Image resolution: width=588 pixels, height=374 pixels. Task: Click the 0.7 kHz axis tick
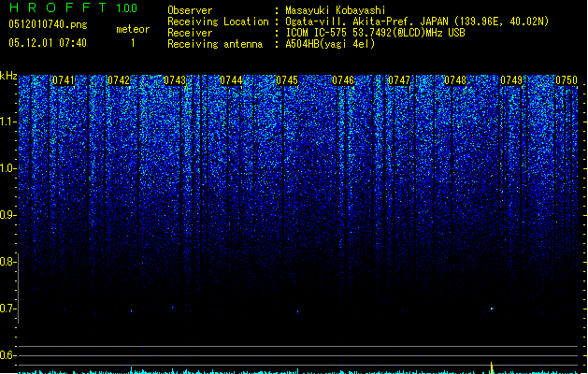(7, 309)
